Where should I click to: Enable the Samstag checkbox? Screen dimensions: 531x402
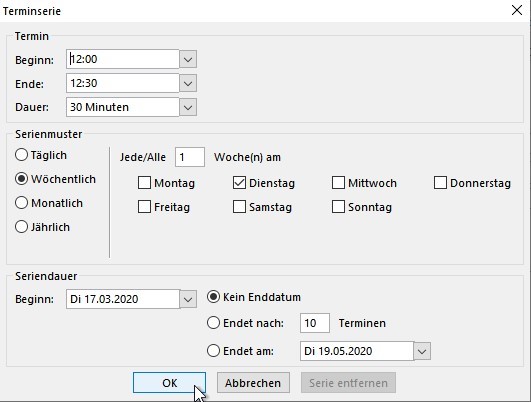(x=239, y=207)
